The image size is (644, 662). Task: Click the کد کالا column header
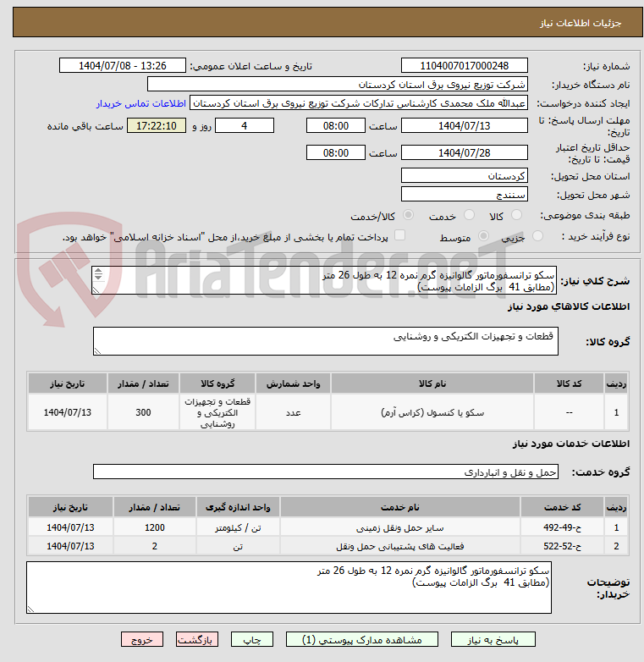point(569,383)
